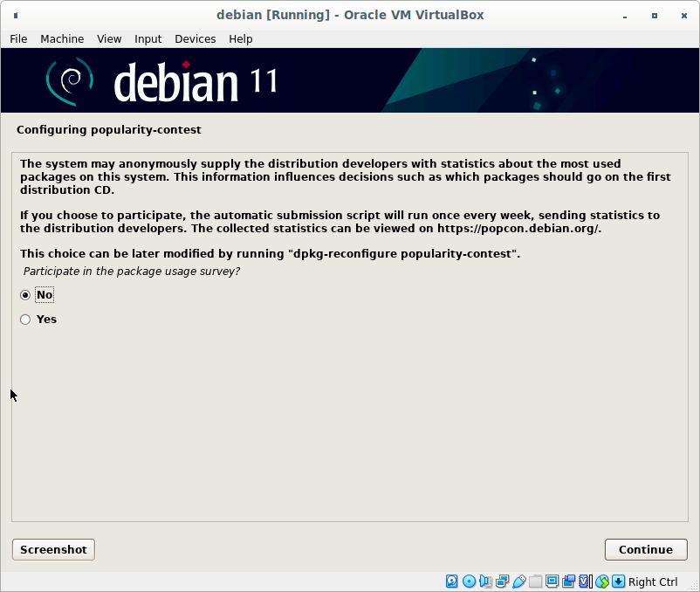Click the Screenshot button
Screen dimensions: 700x592
53,549
